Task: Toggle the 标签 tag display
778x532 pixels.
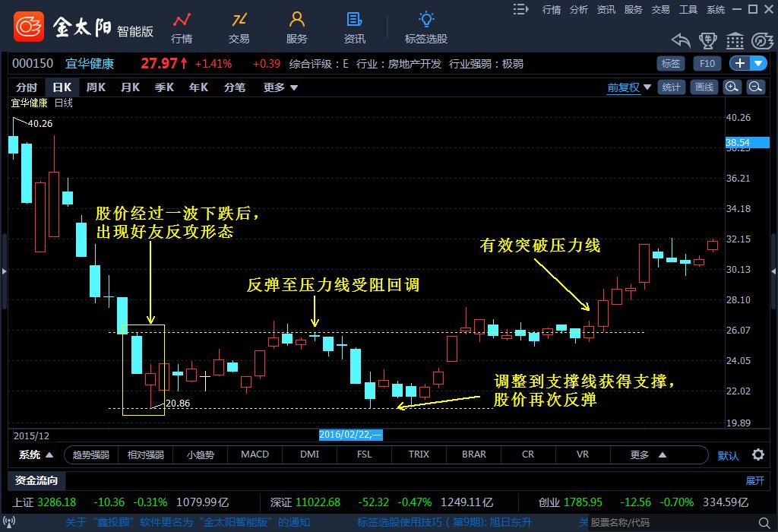Action: [669, 64]
